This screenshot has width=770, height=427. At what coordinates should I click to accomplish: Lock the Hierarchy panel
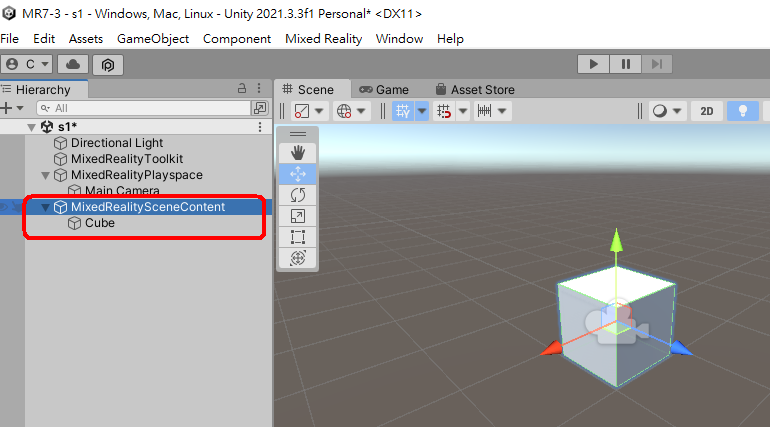[x=242, y=88]
